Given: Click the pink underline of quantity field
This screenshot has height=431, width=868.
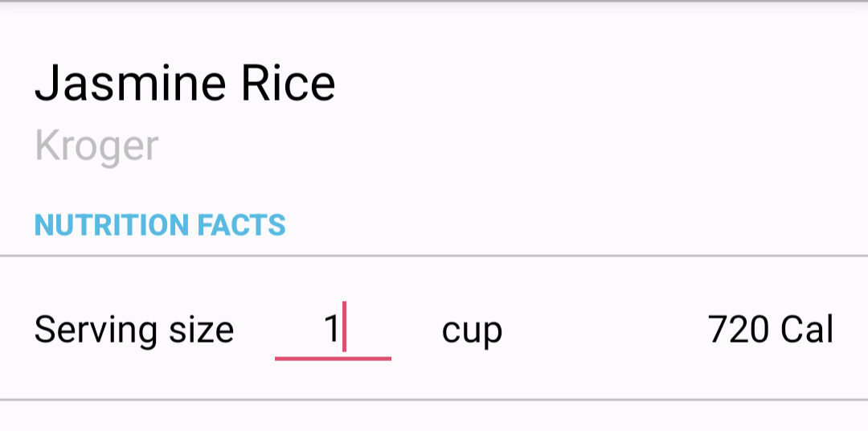Looking at the screenshot, I should [x=333, y=359].
